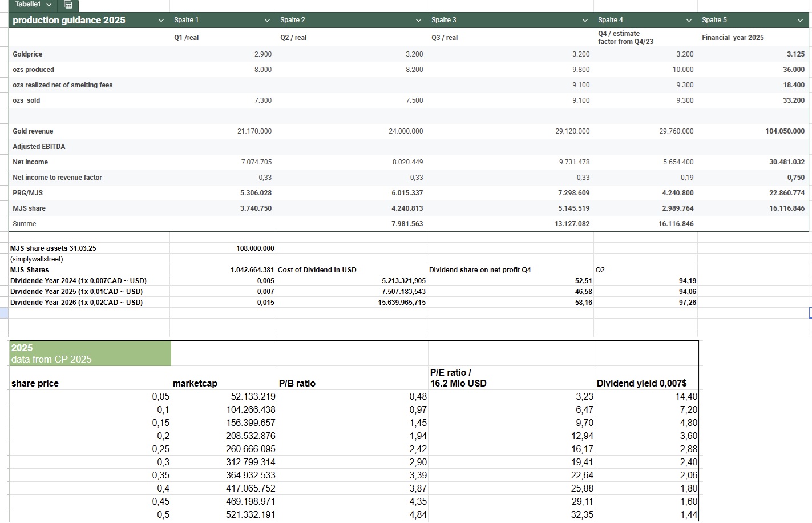Click the Q1 gold revenue value 21.170.000

pos(254,131)
